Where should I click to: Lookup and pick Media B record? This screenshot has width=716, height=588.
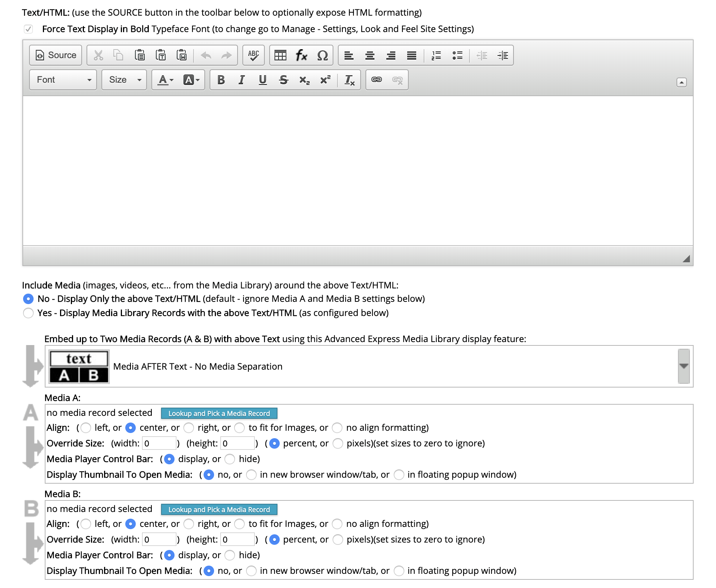click(x=219, y=509)
